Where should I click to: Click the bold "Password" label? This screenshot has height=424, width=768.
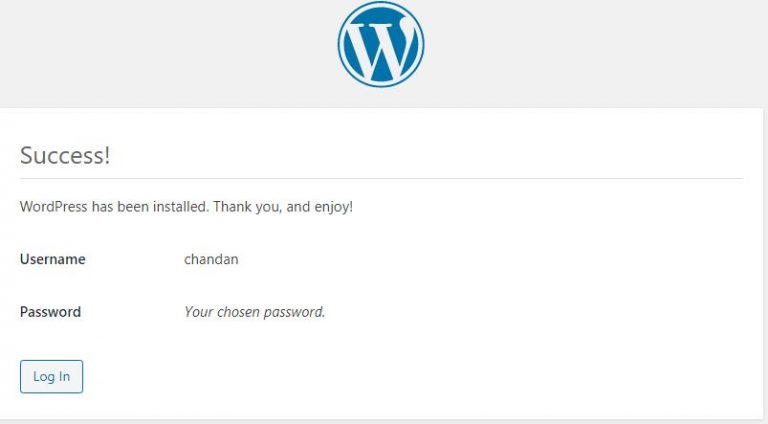(50, 312)
